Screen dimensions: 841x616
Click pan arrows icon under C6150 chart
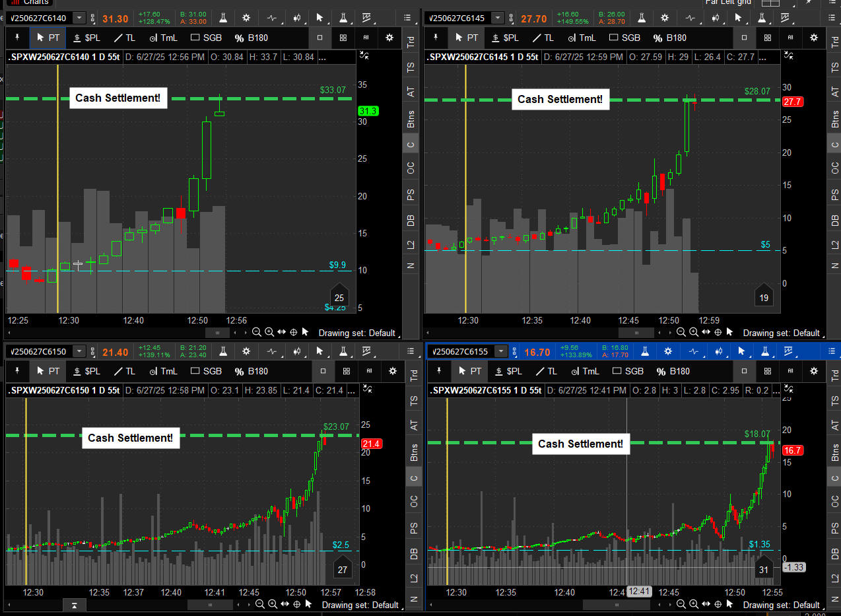point(285,603)
